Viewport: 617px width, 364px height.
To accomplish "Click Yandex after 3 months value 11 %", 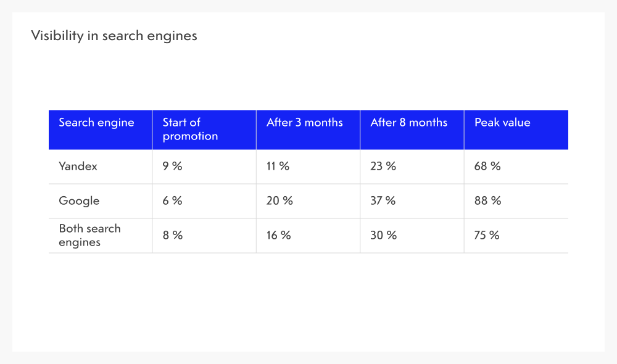I will (278, 167).
